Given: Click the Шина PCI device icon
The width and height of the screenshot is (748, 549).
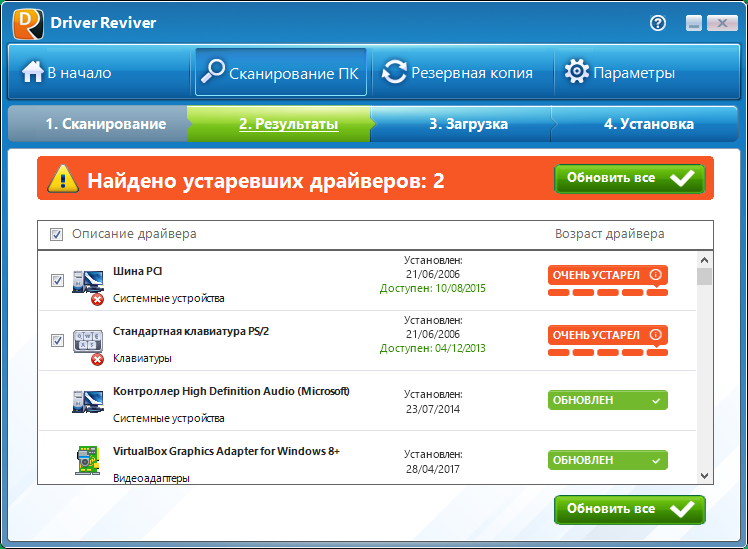Looking at the screenshot, I should click(x=87, y=281).
